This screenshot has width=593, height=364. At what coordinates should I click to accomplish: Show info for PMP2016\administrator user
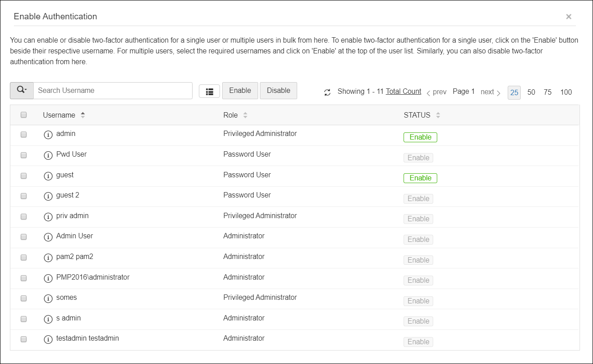(48, 278)
